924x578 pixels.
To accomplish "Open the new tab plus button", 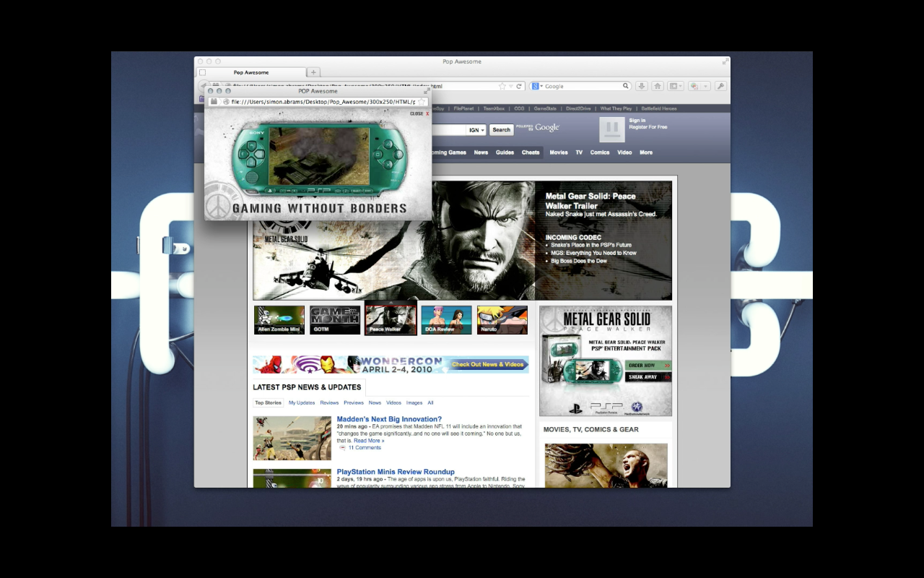I will (x=313, y=72).
